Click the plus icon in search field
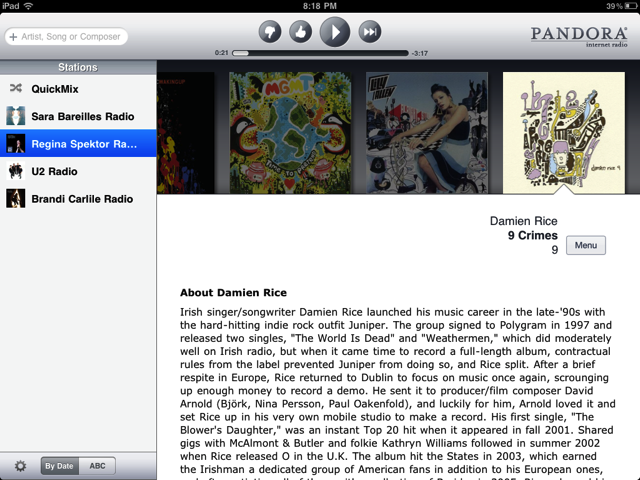 (x=13, y=37)
